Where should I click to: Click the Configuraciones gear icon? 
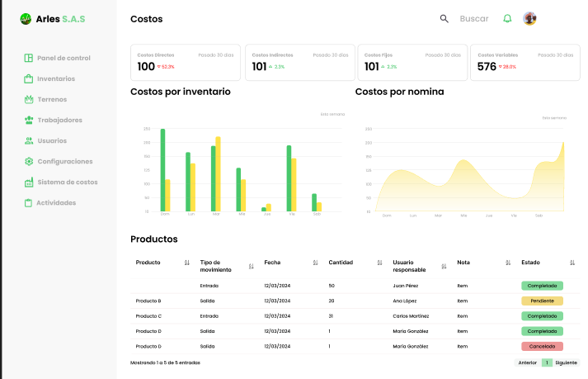point(29,161)
